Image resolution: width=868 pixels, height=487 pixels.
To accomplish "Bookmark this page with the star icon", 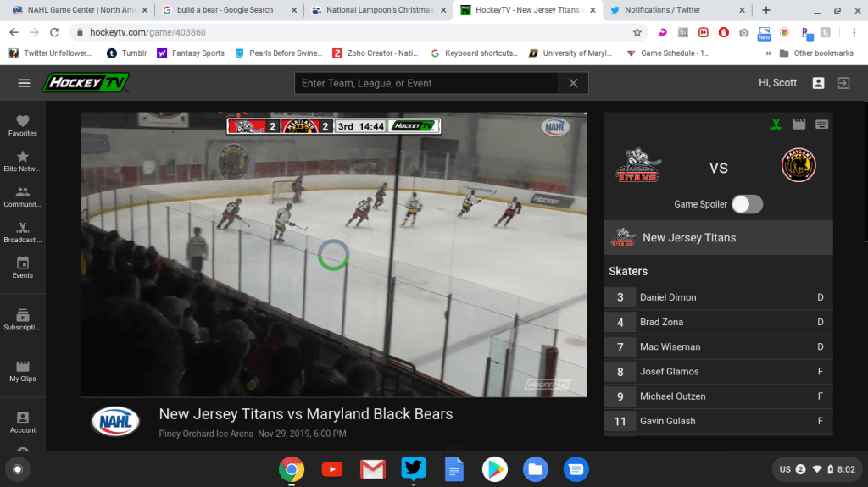I will tap(637, 32).
